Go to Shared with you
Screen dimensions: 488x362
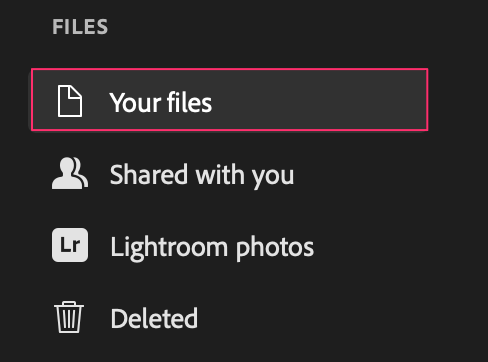(229, 174)
